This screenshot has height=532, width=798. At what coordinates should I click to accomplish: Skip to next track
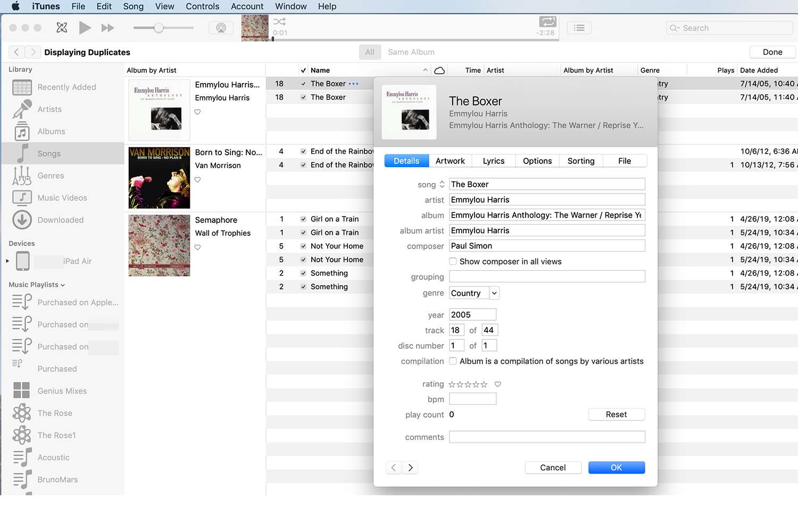(x=107, y=28)
